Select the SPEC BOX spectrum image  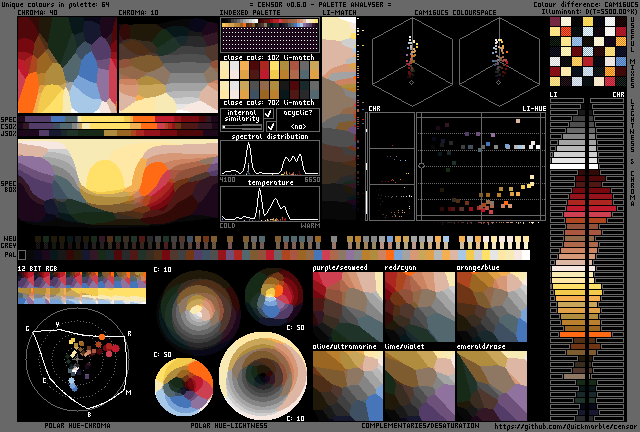pos(118,182)
